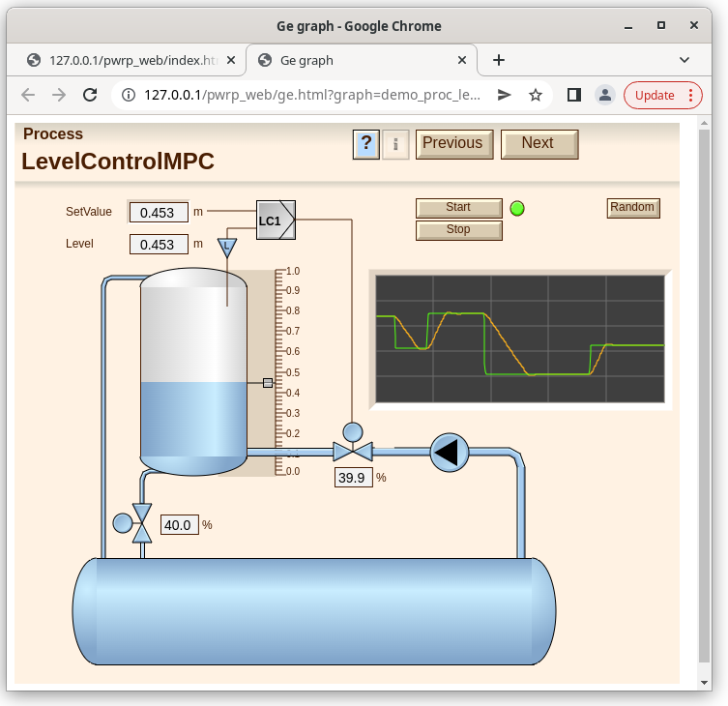The image size is (728, 706).
Task: Click the 'Level' label
Action: coord(79,244)
